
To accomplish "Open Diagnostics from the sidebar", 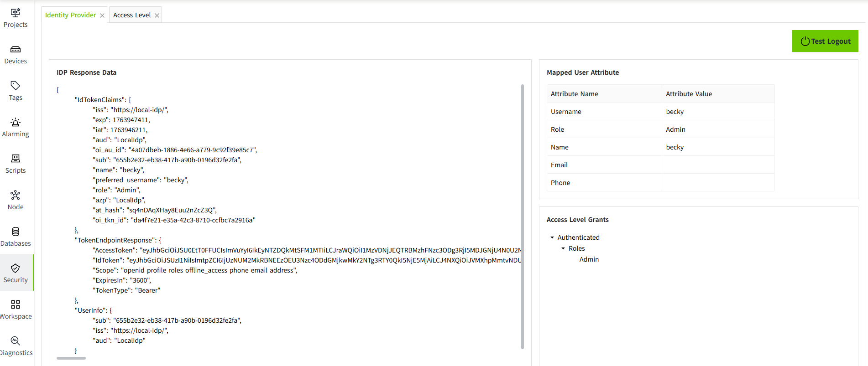I will [x=16, y=341].
